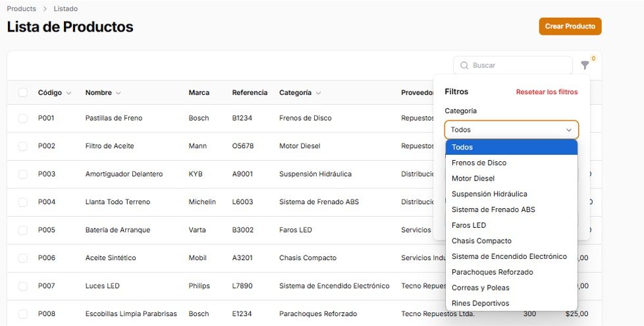Toggle the select-all header checkbox
This screenshot has width=644, height=326.
pyautogui.click(x=23, y=92)
